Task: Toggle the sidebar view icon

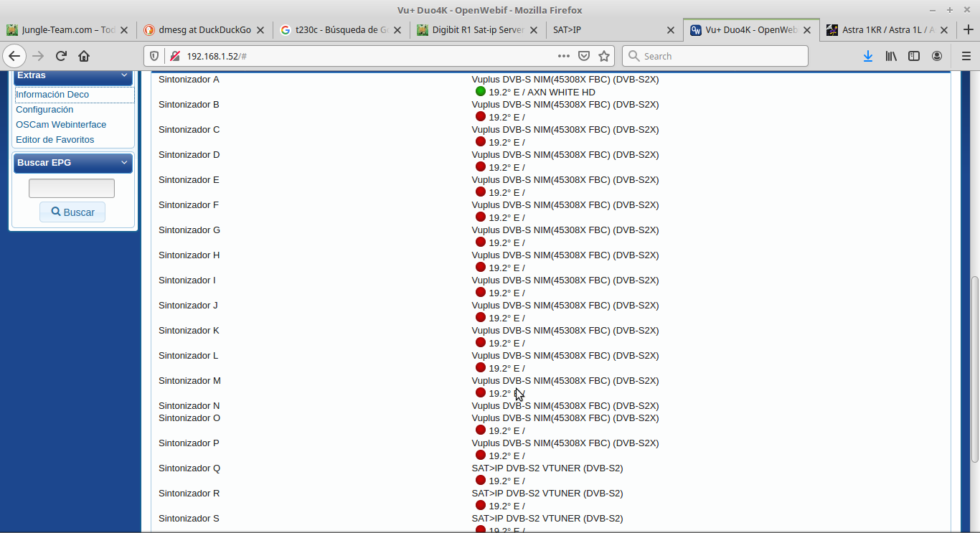Action: (913, 56)
